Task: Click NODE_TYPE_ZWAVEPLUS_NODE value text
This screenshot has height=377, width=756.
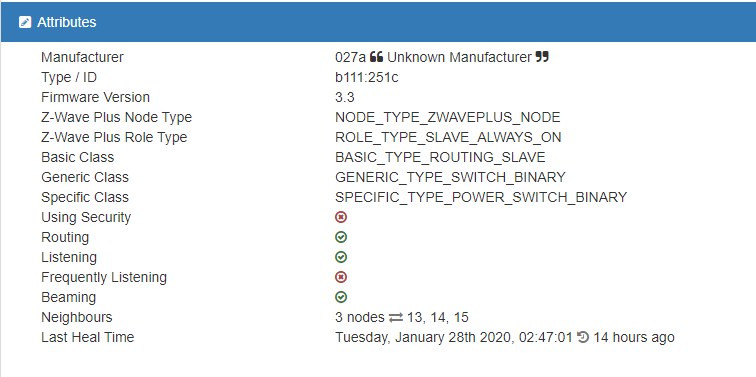Action: (448, 118)
